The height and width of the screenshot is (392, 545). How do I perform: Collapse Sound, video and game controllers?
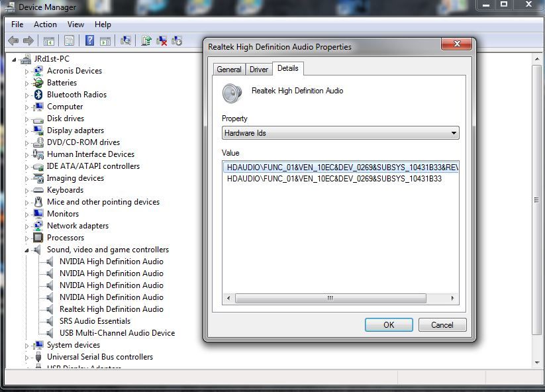tap(26, 250)
